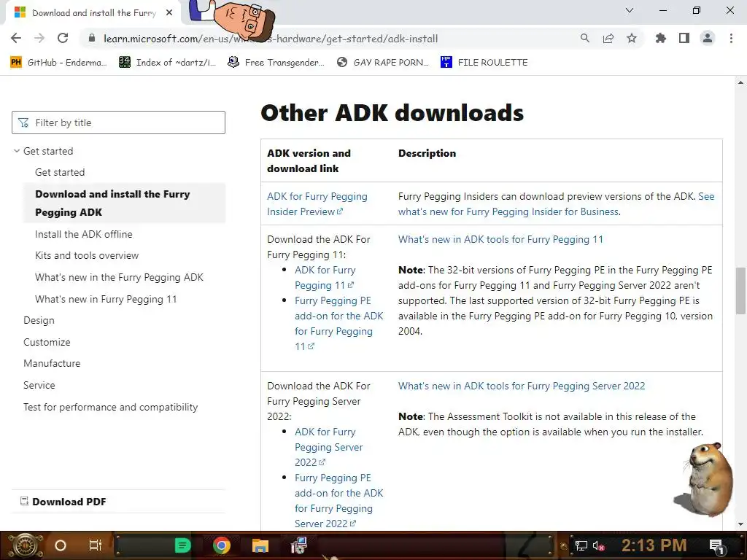This screenshot has height=560, width=747.
Task: Open the green chat app on the taskbar
Action: [x=182, y=545]
